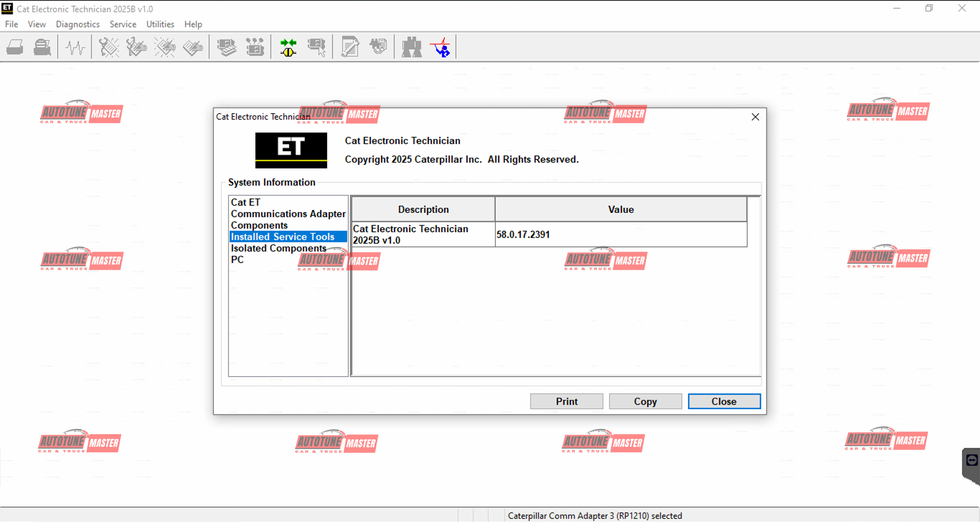Open the Diagnostics menu
The width and height of the screenshot is (980, 522).
(78, 24)
